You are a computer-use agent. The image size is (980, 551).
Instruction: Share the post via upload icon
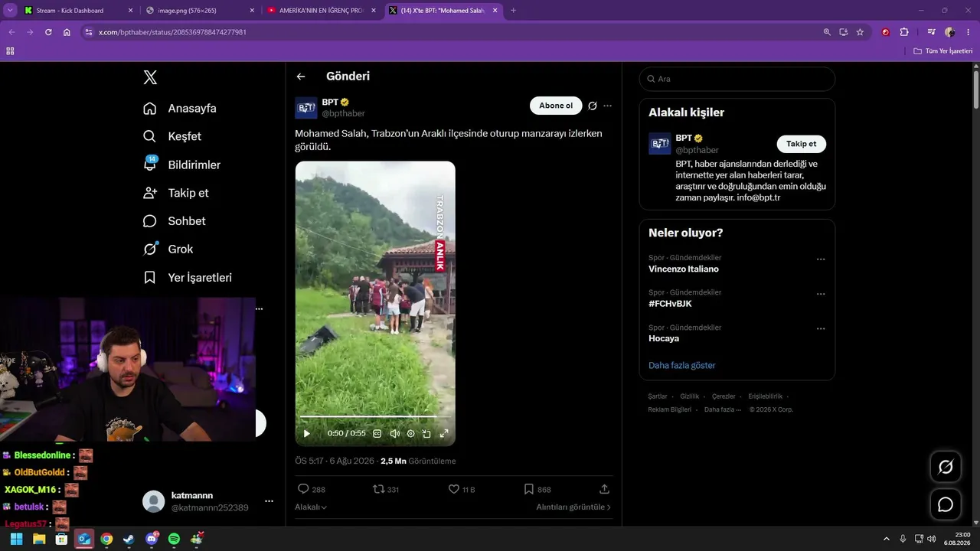tap(604, 489)
